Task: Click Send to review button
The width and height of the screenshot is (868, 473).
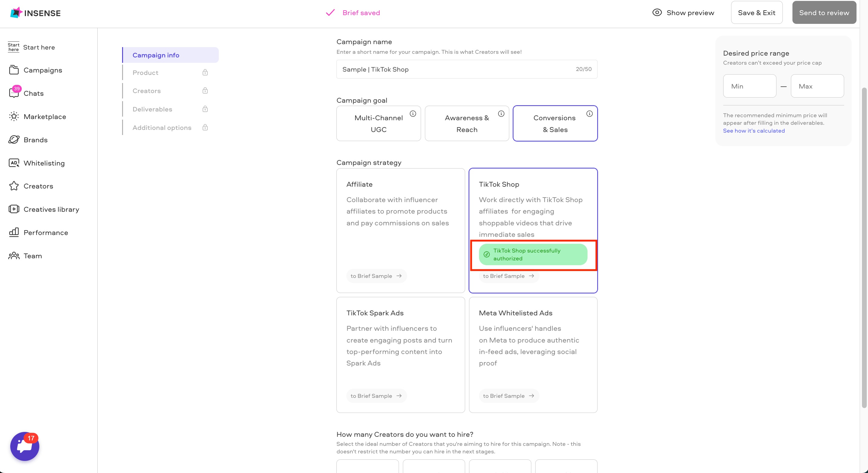Action: [824, 12]
